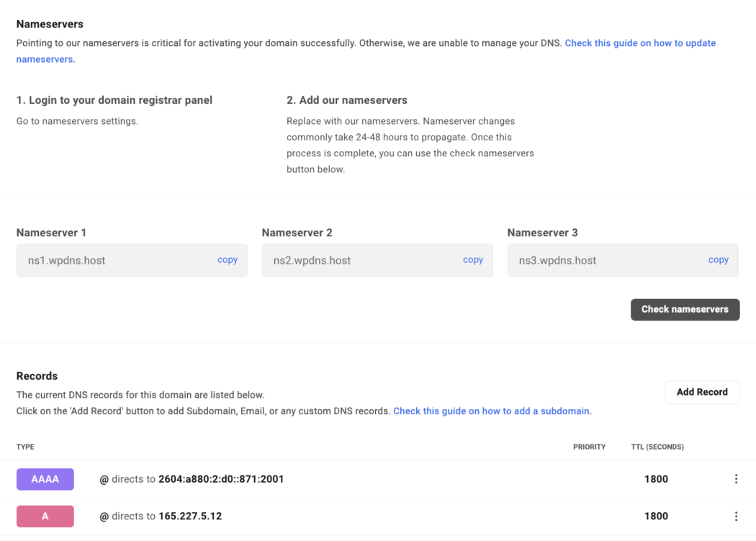Copy Nameserver 3 address
The width and height of the screenshot is (756, 541).
pyautogui.click(x=718, y=259)
